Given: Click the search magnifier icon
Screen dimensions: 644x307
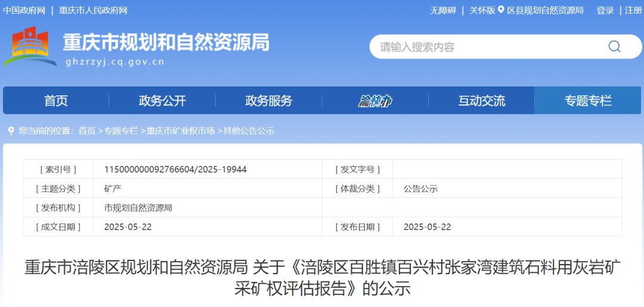Looking at the screenshot, I should click(614, 46).
